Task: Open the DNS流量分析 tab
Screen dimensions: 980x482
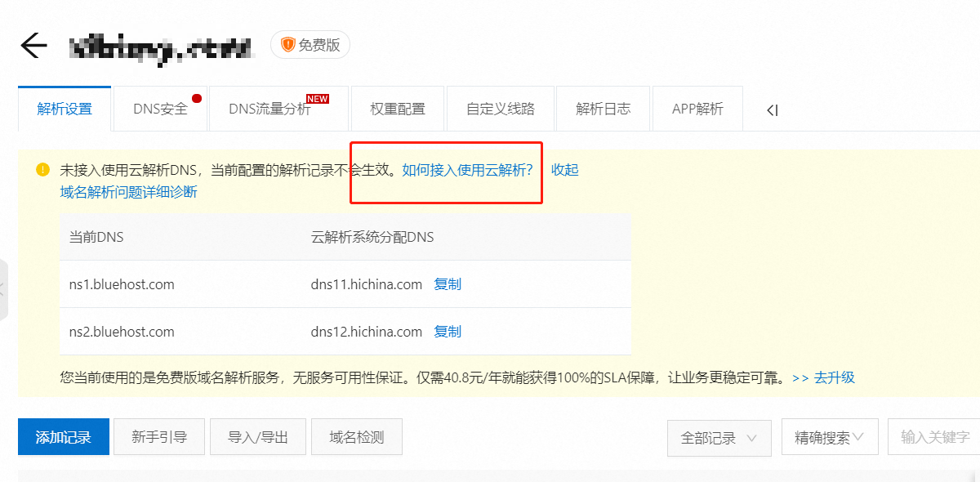Action: point(269,109)
